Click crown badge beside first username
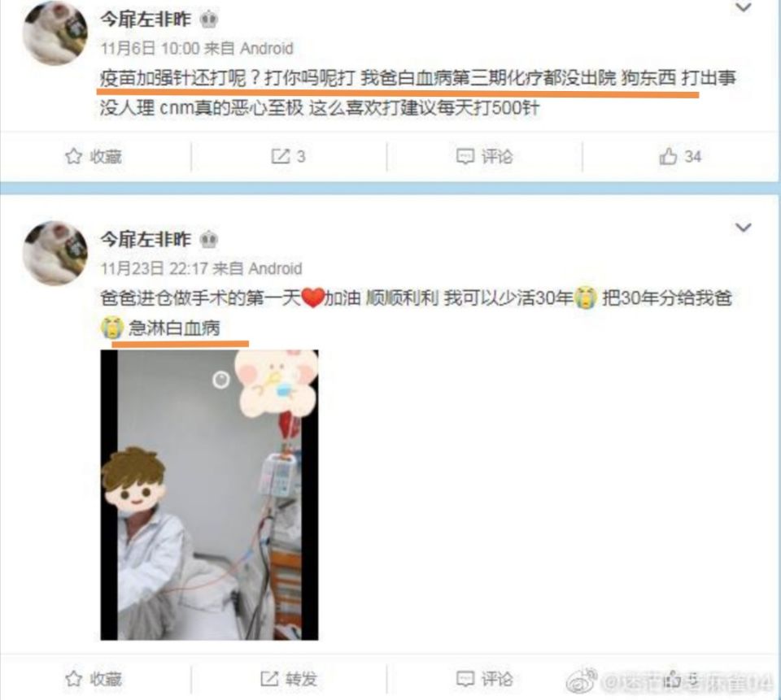The width and height of the screenshot is (781, 700). click(209, 20)
